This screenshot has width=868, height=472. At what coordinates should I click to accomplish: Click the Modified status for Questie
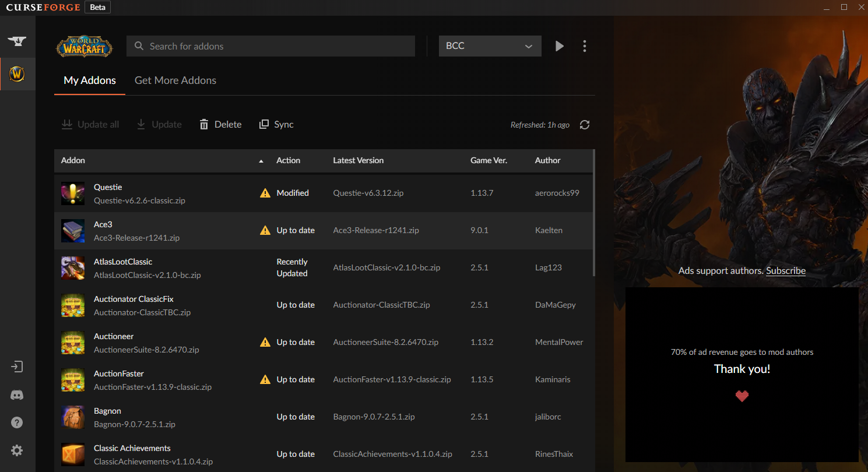coord(293,193)
